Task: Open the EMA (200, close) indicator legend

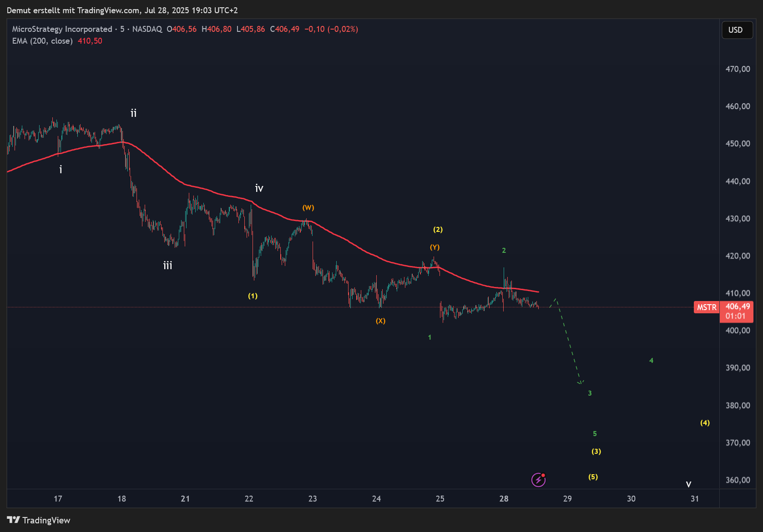Action: tap(42, 41)
